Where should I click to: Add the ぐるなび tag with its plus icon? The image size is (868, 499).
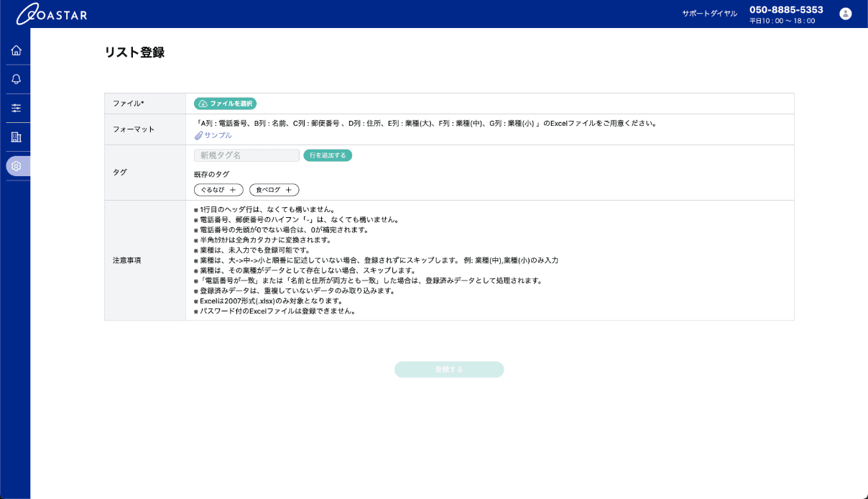click(x=234, y=190)
